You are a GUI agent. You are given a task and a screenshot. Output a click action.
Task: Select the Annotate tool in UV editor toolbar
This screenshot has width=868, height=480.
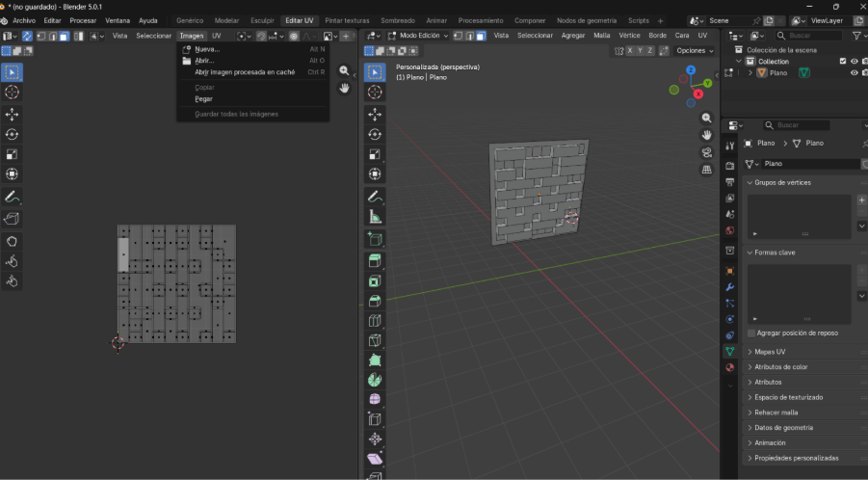tap(13, 197)
